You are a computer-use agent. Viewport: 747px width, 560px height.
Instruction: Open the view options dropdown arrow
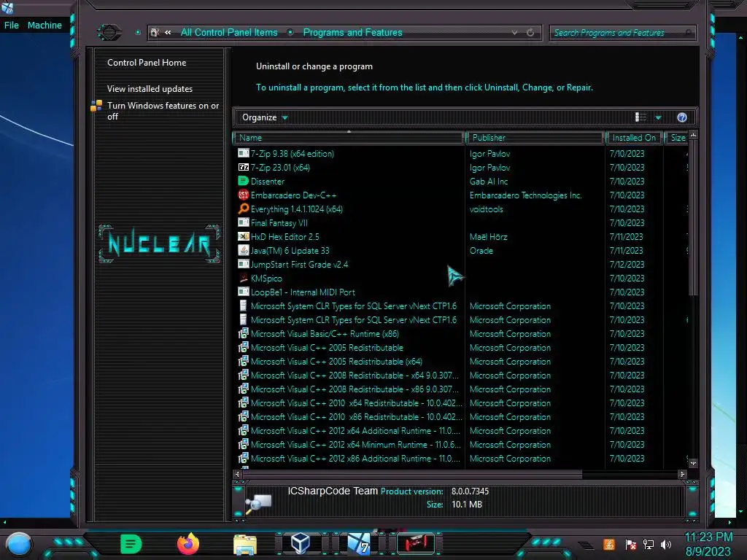[659, 117]
